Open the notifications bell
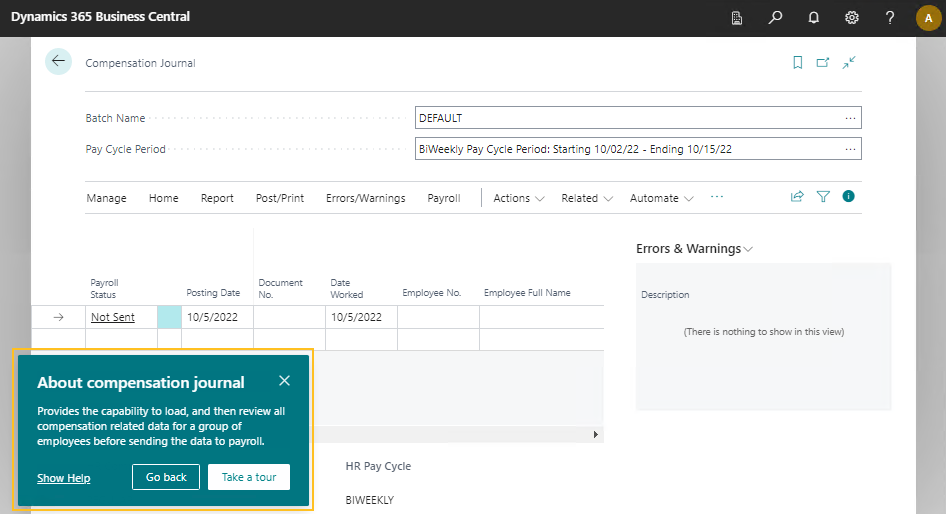 pyautogui.click(x=813, y=18)
